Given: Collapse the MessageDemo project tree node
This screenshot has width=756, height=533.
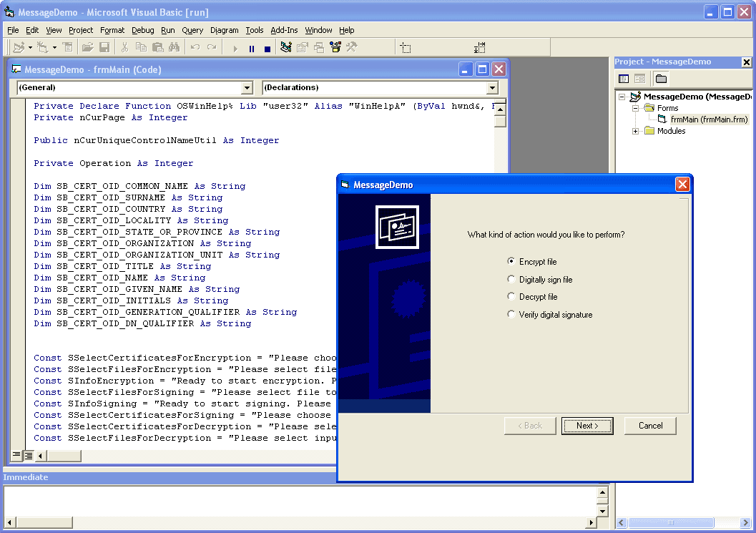Looking at the screenshot, I should [622, 97].
